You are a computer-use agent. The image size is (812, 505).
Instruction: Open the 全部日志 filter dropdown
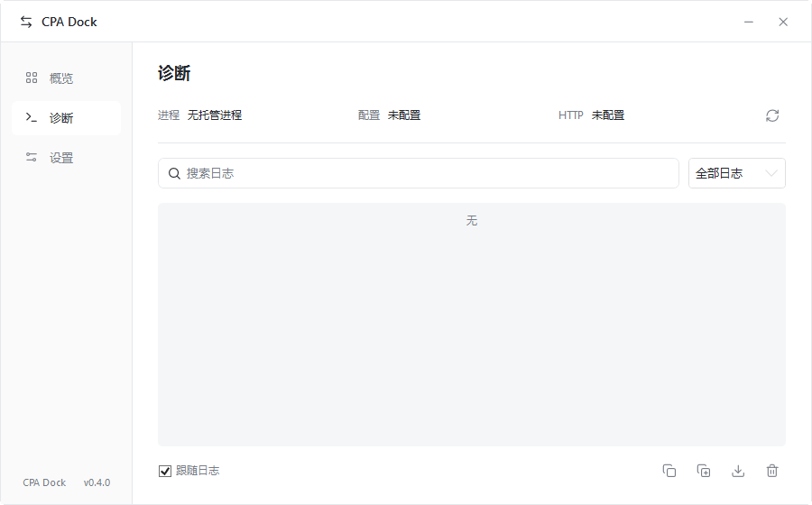[737, 173]
